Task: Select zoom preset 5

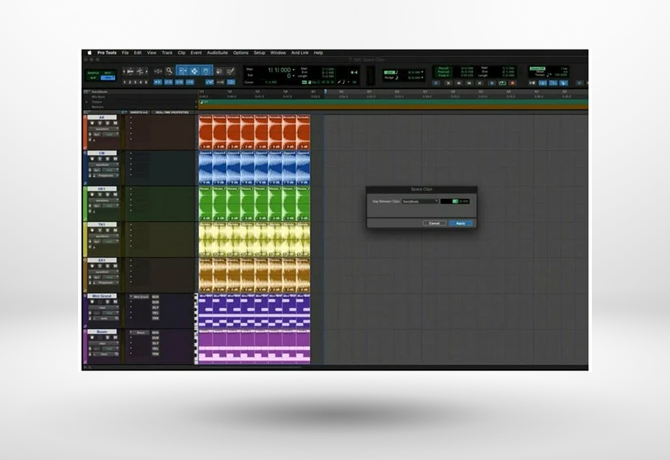Action: click(x=146, y=82)
